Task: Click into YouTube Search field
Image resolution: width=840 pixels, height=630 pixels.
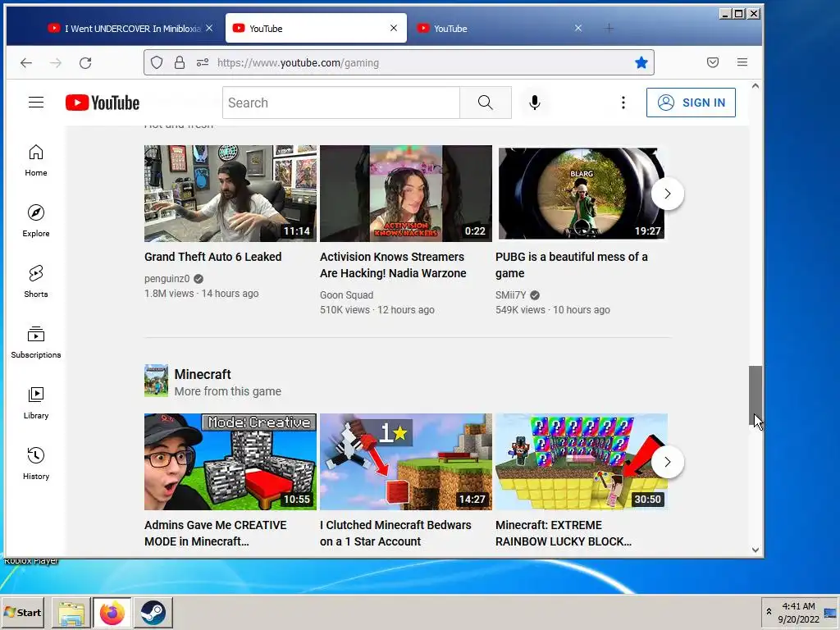Action: click(341, 103)
